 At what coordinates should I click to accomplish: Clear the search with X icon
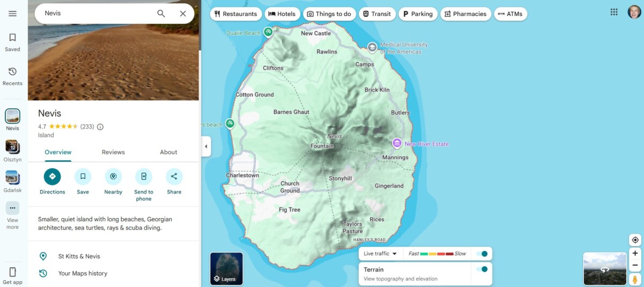coord(182,13)
